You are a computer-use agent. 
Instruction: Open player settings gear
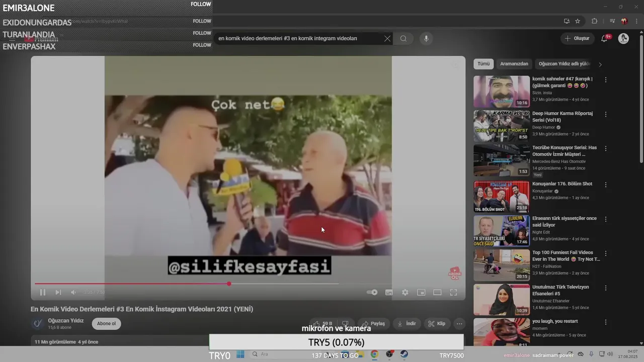pyautogui.click(x=405, y=292)
